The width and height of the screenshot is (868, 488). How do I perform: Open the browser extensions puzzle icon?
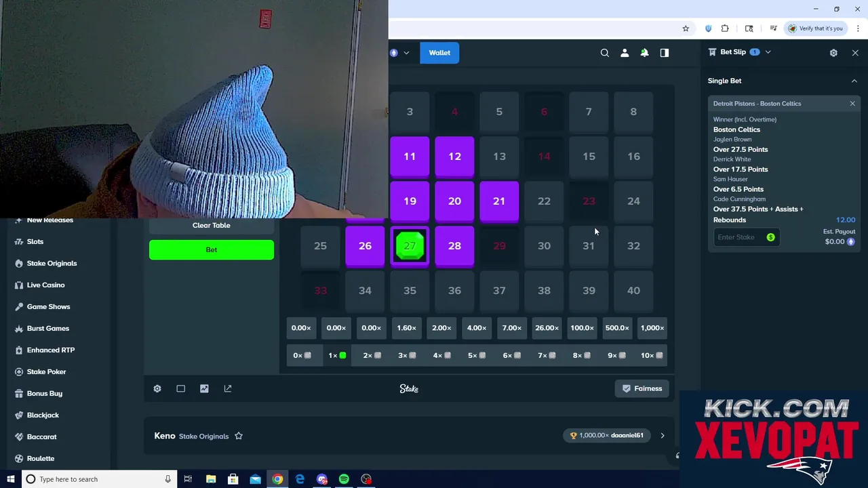[x=725, y=28]
